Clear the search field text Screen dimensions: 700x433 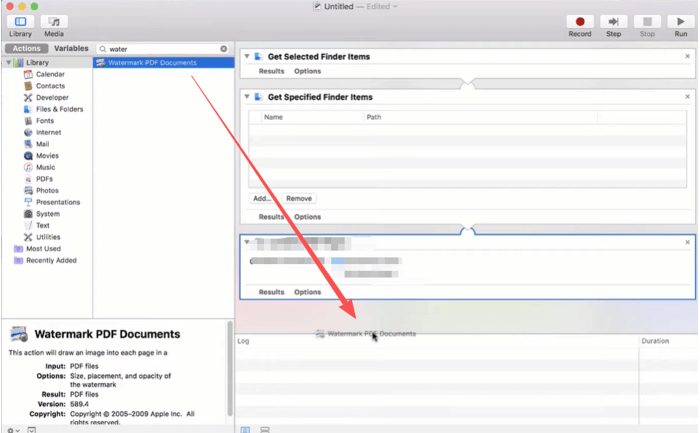(x=224, y=49)
